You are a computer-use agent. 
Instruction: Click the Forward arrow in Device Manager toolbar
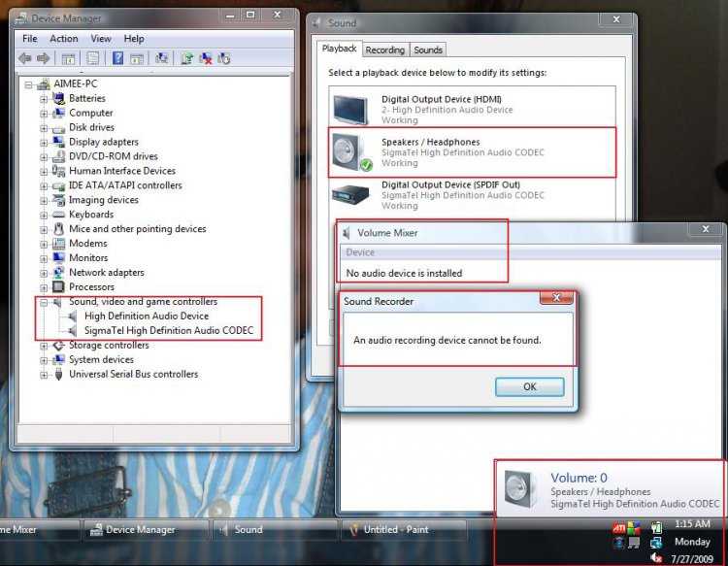point(43,58)
